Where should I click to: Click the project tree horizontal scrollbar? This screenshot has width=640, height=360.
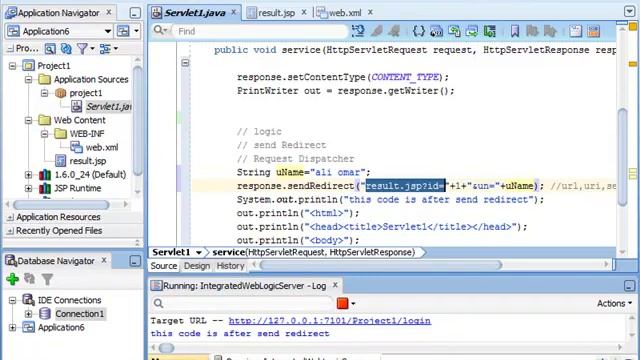(61, 204)
